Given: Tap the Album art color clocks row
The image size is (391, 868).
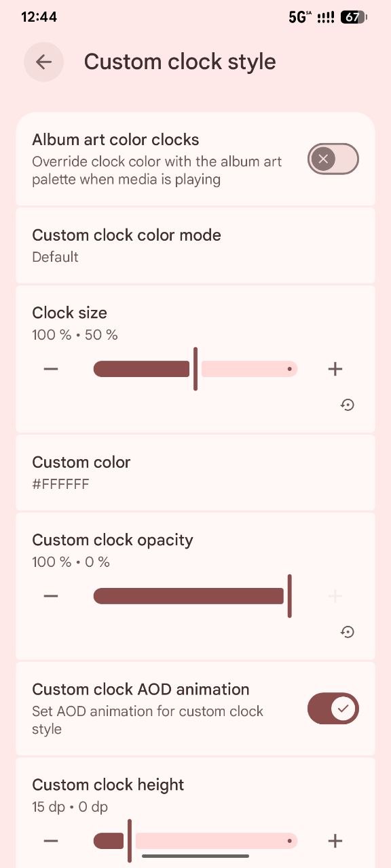Looking at the screenshot, I should pos(195,159).
